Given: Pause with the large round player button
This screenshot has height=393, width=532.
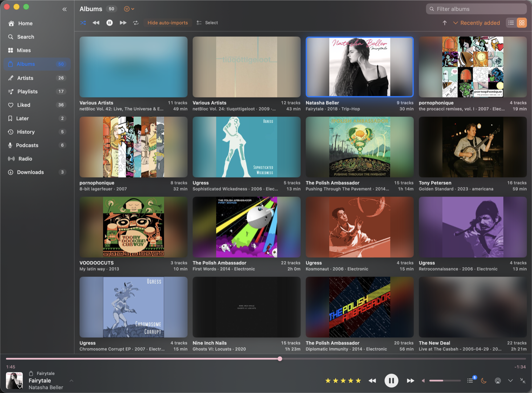Looking at the screenshot, I should point(391,381).
